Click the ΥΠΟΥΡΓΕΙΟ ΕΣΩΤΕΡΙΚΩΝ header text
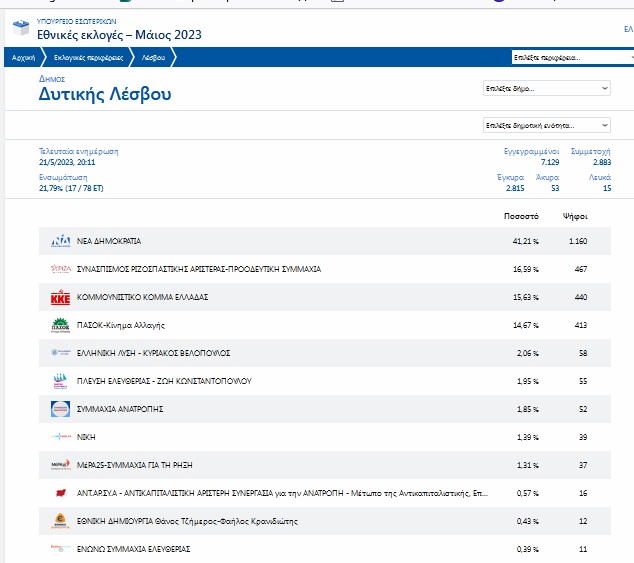634x563 pixels. click(x=76, y=21)
